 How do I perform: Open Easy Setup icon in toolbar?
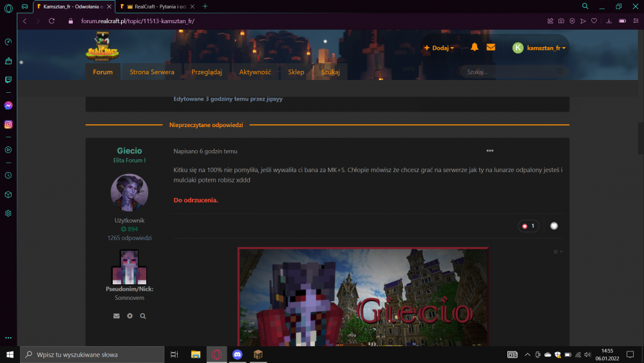pos(636,21)
